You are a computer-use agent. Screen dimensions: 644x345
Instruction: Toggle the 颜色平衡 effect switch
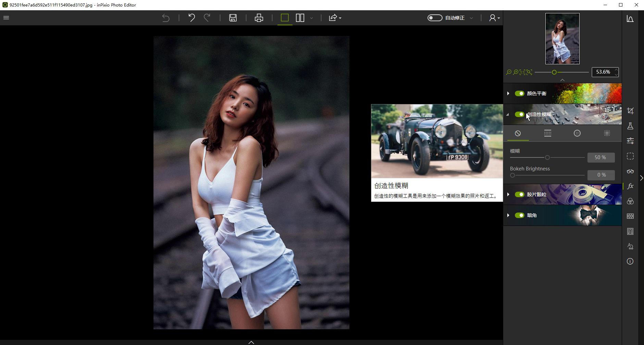coord(520,93)
